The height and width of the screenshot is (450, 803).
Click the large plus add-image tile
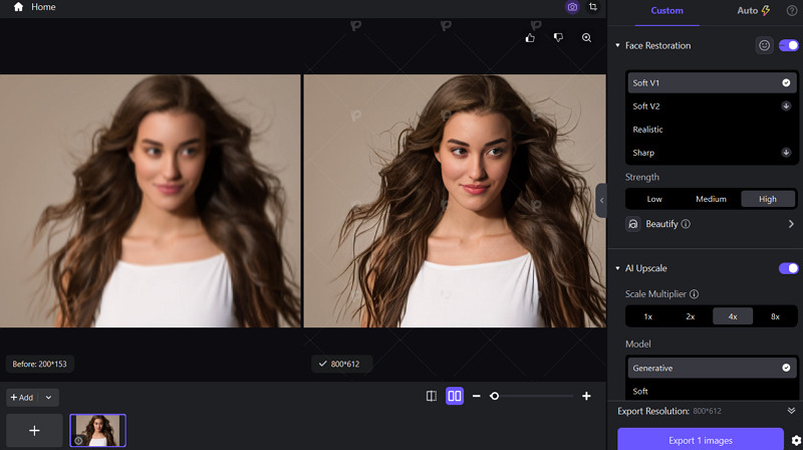point(34,431)
